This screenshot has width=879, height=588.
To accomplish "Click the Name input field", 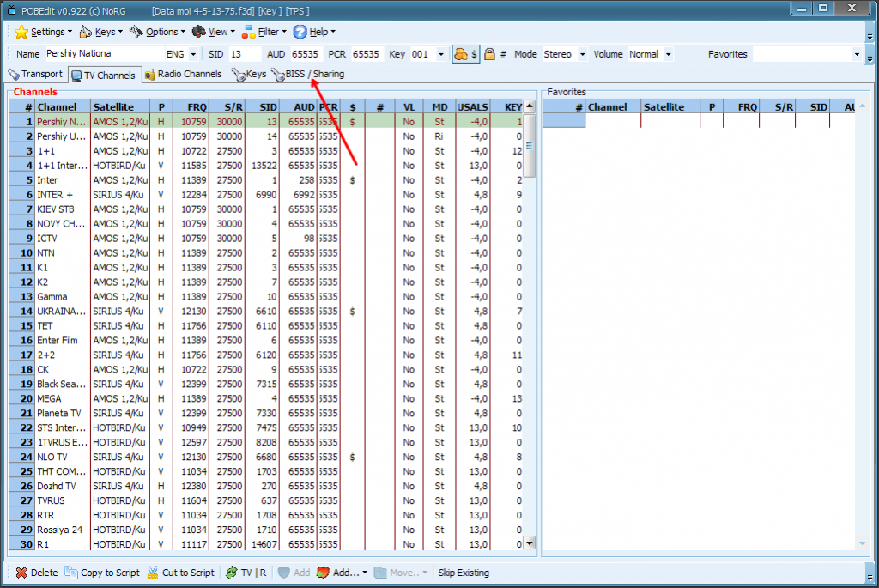I will click(104, 54).
